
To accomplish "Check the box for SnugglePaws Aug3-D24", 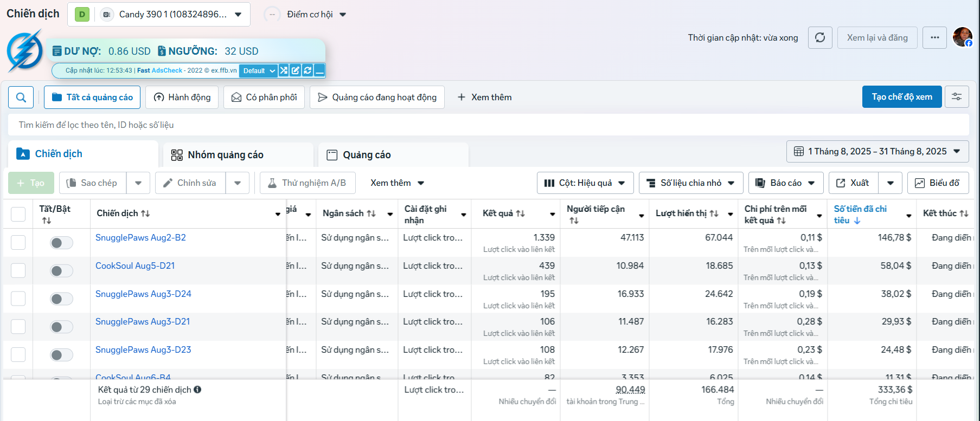I will pos(18,299).
